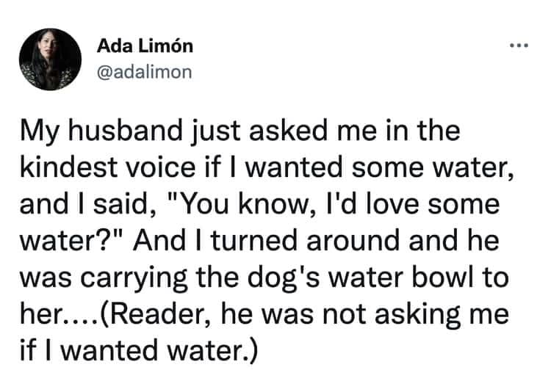The height and width of the screenshot is (392, 551).
Task: Open the Ada Limón display name link
Action: click(x=145, y=46)
